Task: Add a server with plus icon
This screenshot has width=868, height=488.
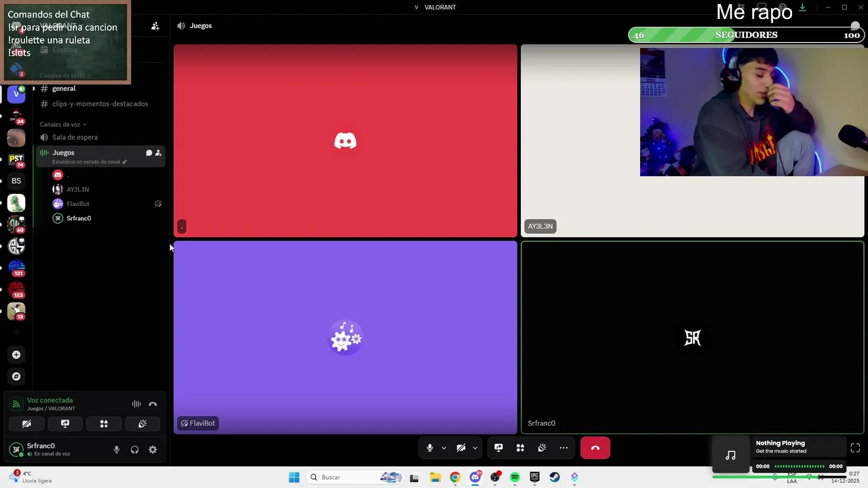Action: [x=16, y=354]
